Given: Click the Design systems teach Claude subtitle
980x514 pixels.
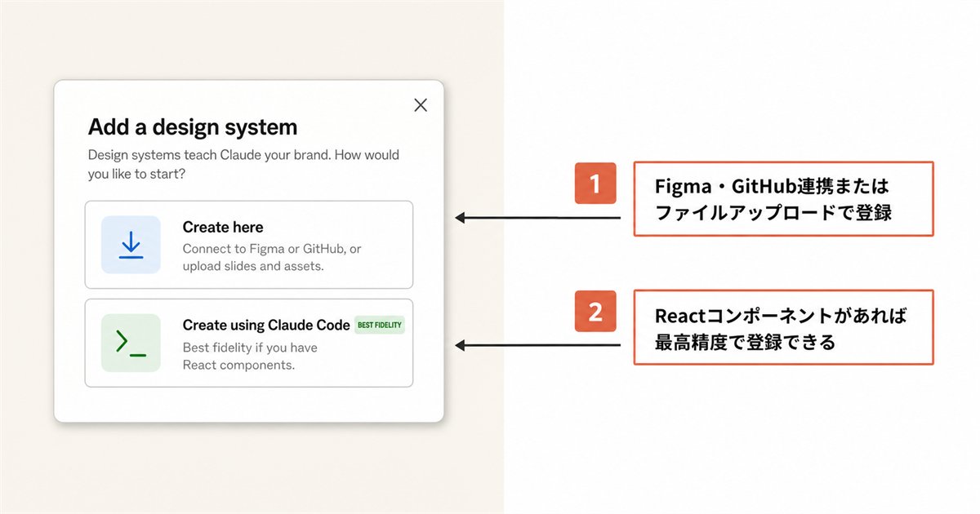Looking at the screenshot, I should click(x=243, y=164).
